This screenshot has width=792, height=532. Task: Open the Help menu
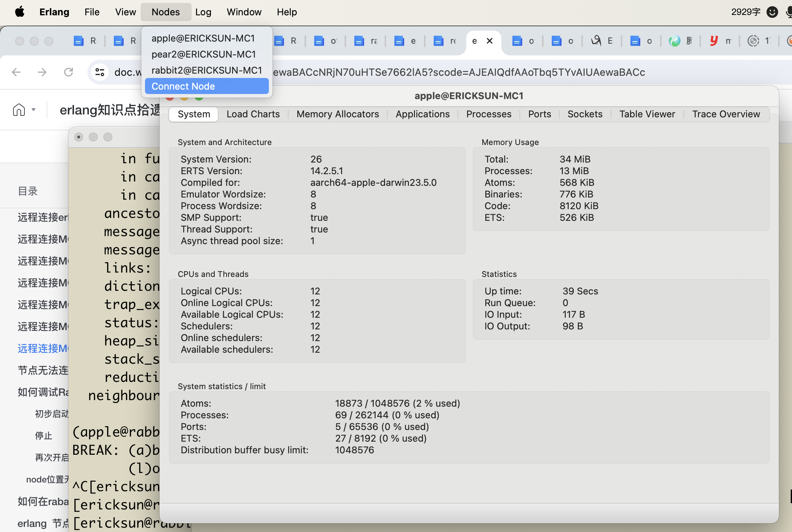(287, 12)
